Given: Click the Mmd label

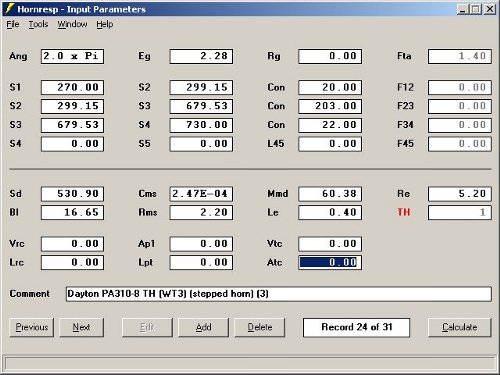Looking at the screenshot, I should click(x=278, y=194).
